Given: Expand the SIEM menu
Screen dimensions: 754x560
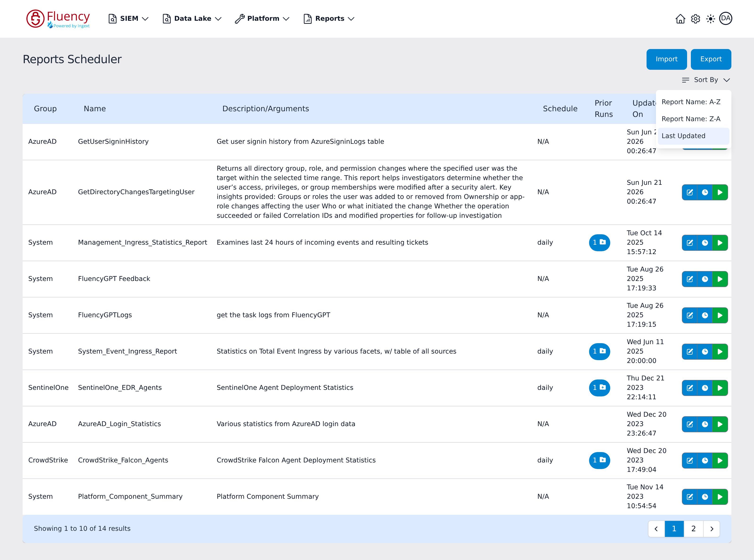Looking at the screenshot, I should coord(128,19).
